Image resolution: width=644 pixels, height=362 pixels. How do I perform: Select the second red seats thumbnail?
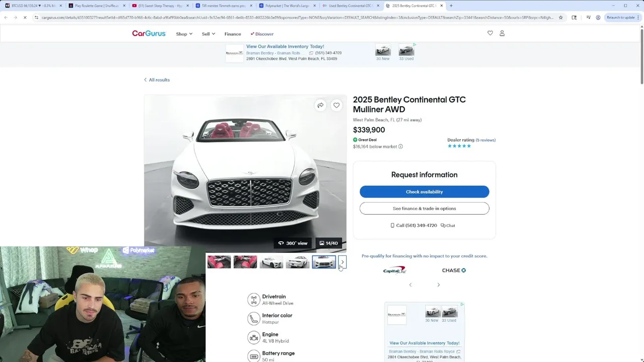(x=245, y=262)
